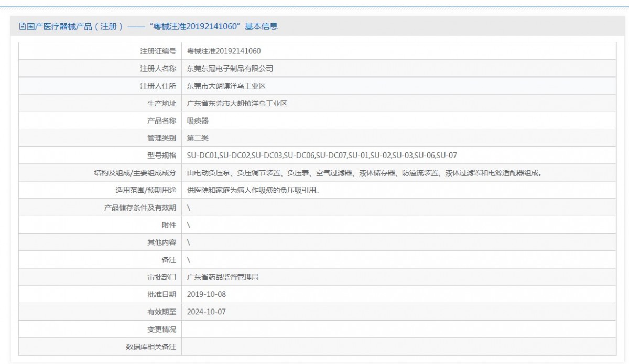The height and width of the screenshot is (364, 629).
Task: Select production address 广东省东莞市大朗镇洋乌工业区
Action: coord(237,103)
